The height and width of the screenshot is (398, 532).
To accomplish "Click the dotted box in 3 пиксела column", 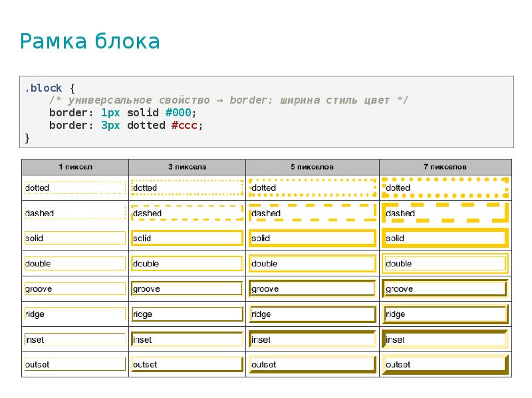I will [x=188, y=187].
